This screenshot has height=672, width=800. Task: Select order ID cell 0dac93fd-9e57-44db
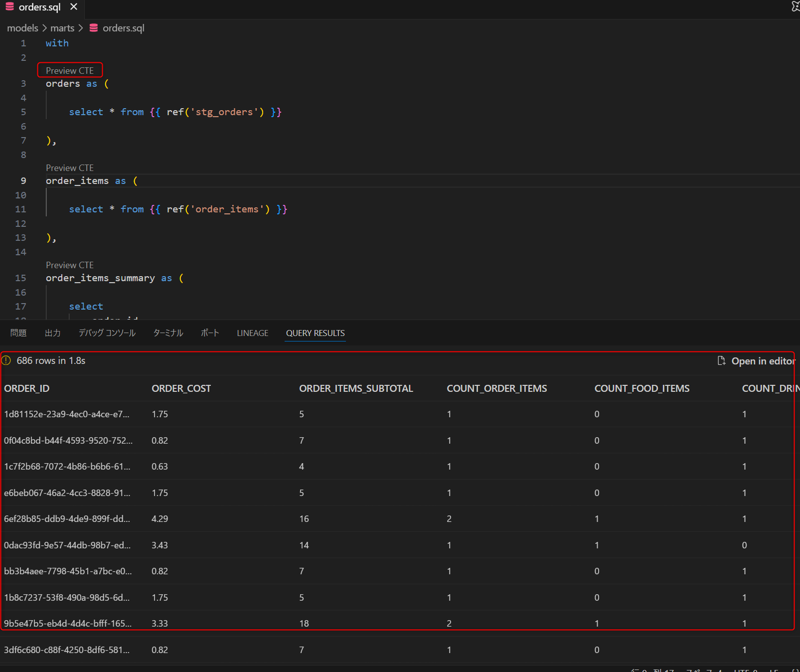(x=67, y=545)
